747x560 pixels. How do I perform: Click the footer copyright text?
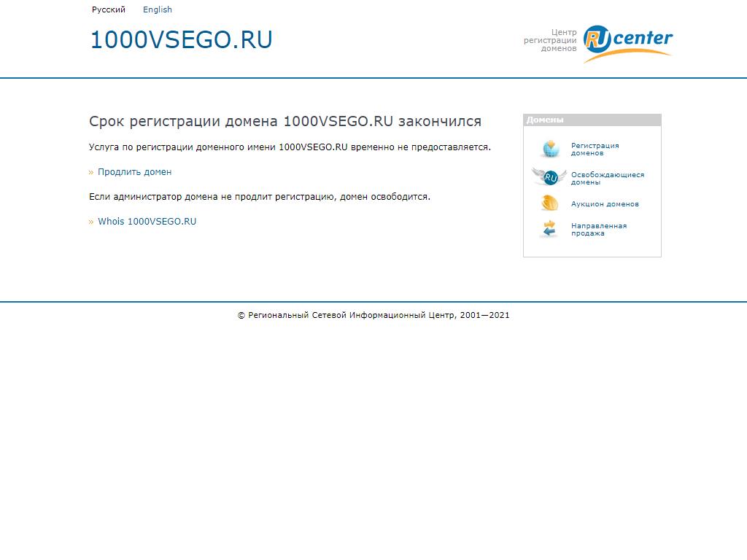(x=373, y=315)
